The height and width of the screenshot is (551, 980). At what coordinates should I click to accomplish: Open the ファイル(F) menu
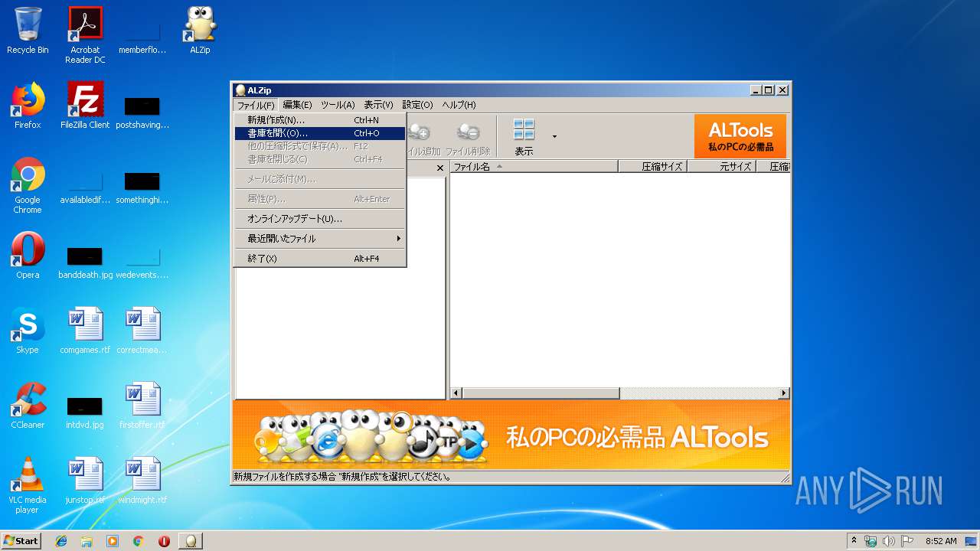pos(256,105)
